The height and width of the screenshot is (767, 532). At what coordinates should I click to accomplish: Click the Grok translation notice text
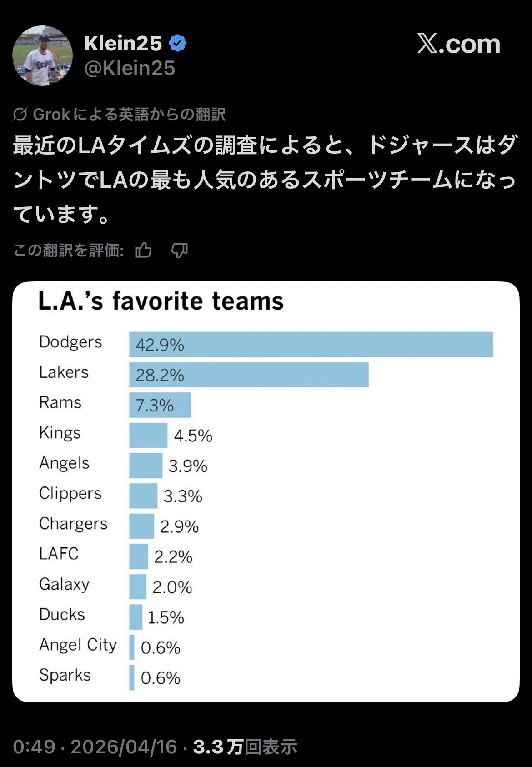click(129, 115)
